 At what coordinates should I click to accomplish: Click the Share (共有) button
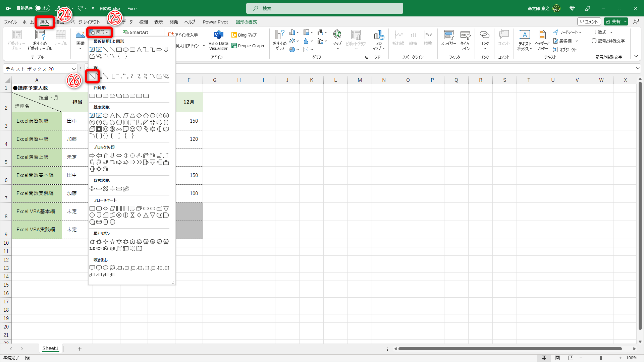click(613, 21)
